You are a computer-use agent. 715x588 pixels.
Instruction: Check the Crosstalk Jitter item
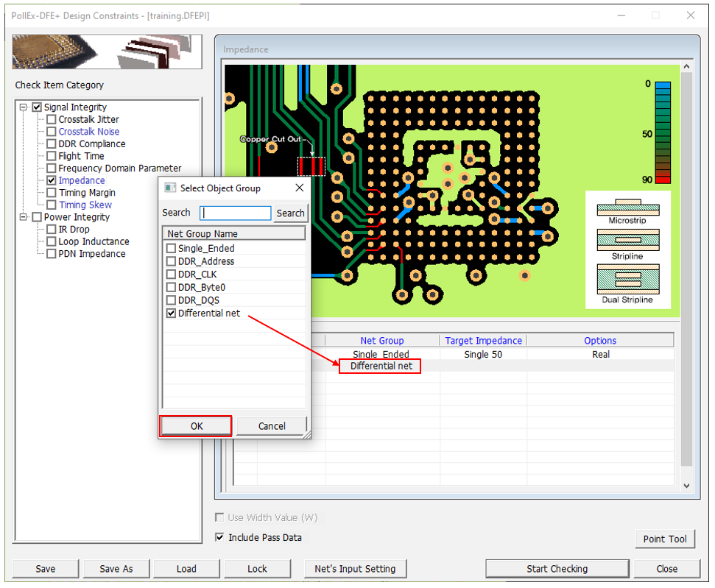[52, 119]
